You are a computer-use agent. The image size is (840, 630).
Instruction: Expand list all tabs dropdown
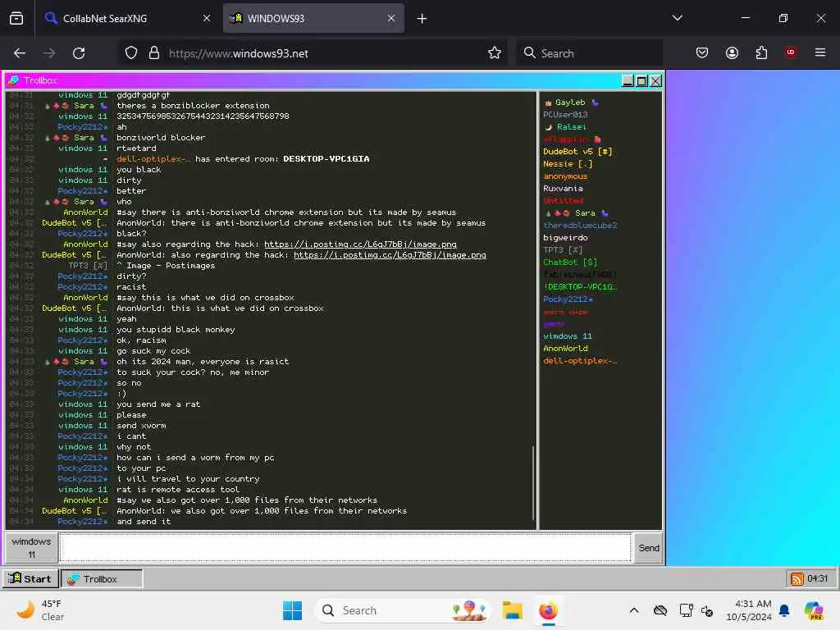677,18
